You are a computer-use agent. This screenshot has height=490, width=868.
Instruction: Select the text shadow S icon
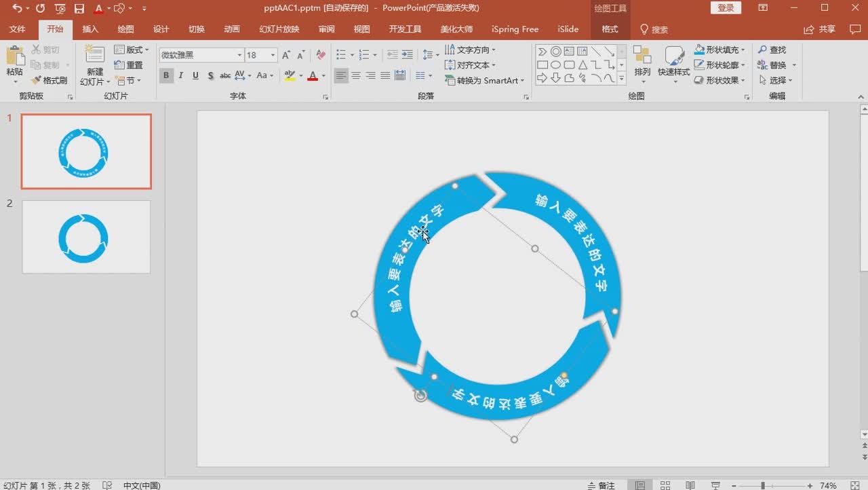tap(211, 76)
